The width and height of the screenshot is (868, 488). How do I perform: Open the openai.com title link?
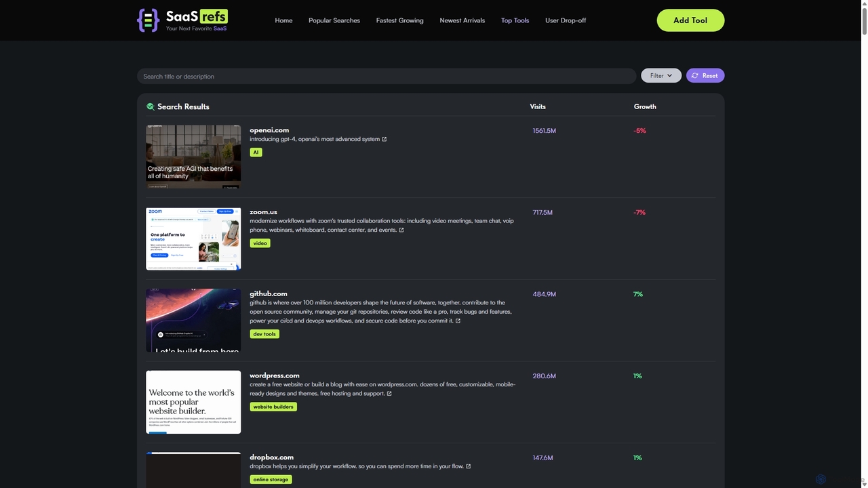269,130
